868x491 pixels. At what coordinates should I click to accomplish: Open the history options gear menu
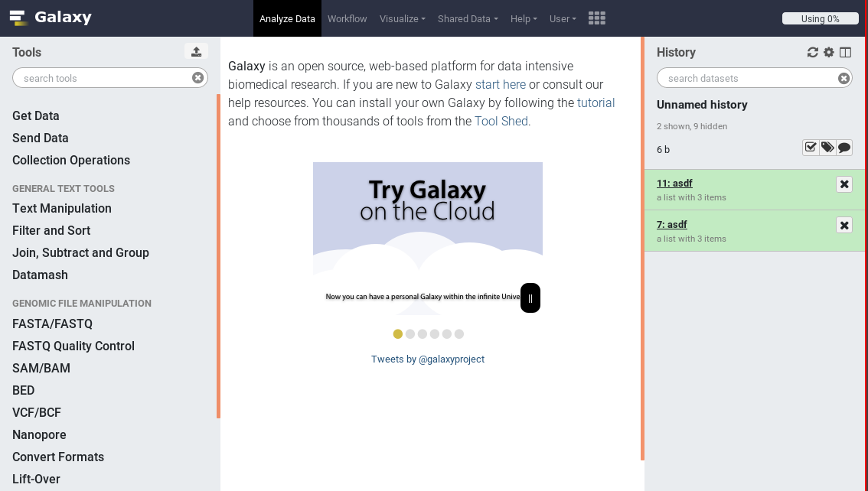(828, 52)
